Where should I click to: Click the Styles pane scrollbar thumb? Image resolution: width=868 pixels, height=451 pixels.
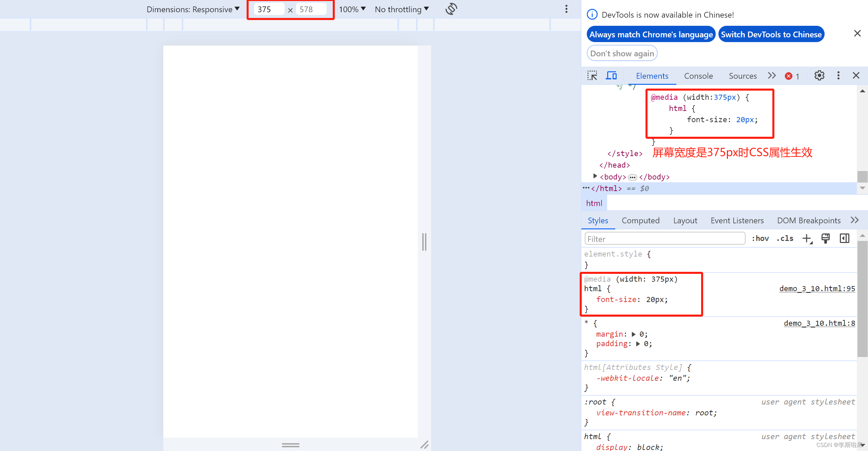point(862,299)
